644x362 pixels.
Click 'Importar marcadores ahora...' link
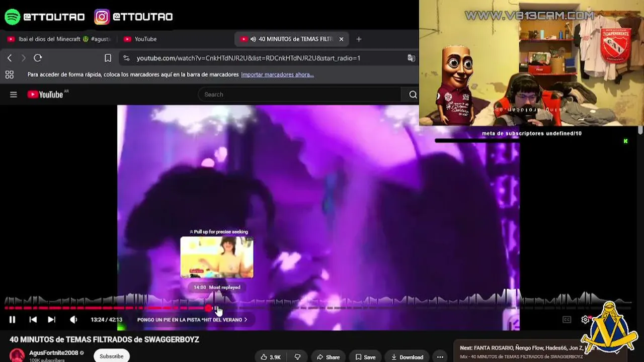277,74
